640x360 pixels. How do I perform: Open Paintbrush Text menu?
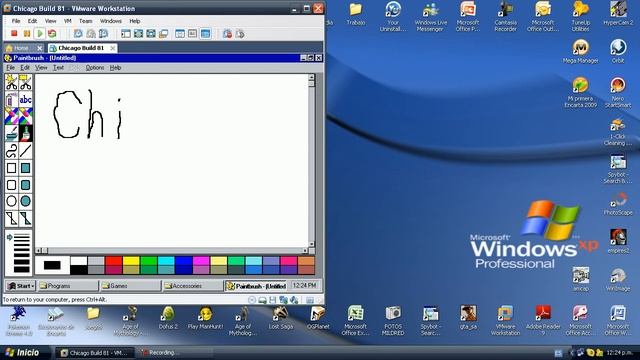click(x=58, y=68)
